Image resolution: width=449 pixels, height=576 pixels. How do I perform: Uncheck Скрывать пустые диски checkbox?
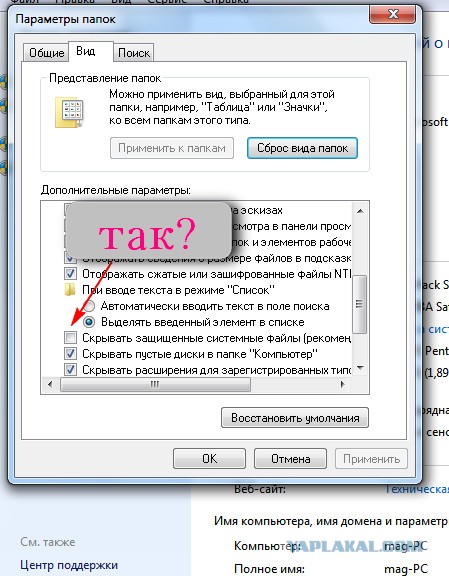point(70,354)
